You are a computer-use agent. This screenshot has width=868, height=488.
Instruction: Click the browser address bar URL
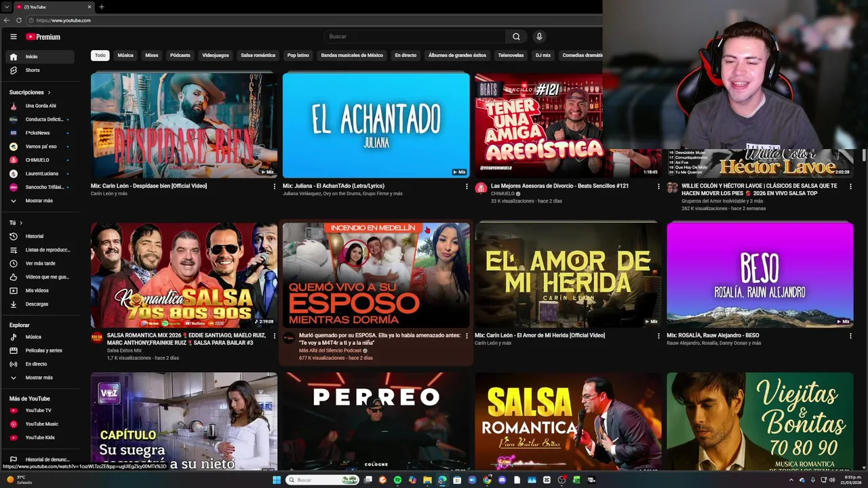(x=64, y=20)
